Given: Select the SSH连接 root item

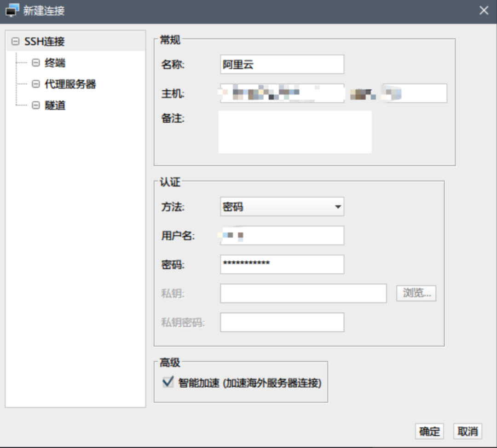Looking at the screenshot, I should click(x=43, y=41).
